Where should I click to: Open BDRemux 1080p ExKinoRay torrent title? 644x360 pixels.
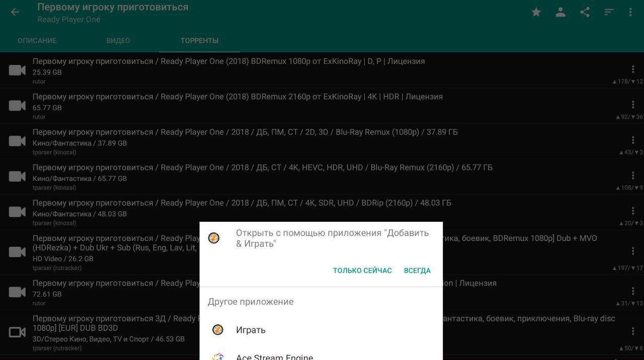coord(228,61)
